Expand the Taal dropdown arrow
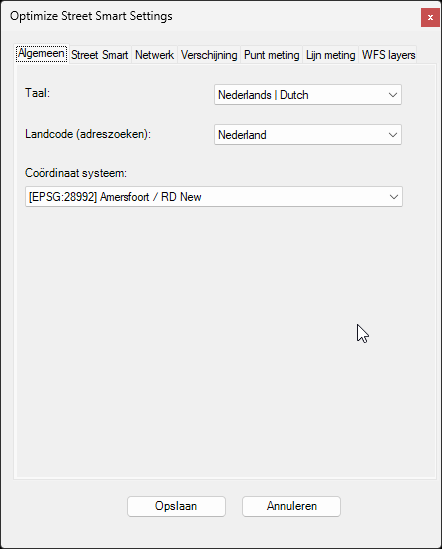442x549 pixels. point(393,95)
